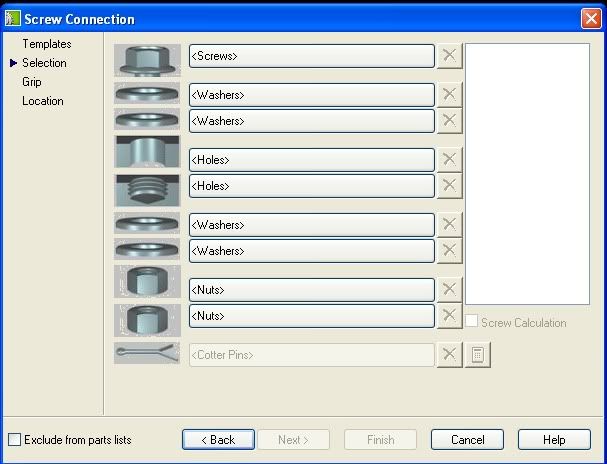Click the Finish button

click(381, 440)
